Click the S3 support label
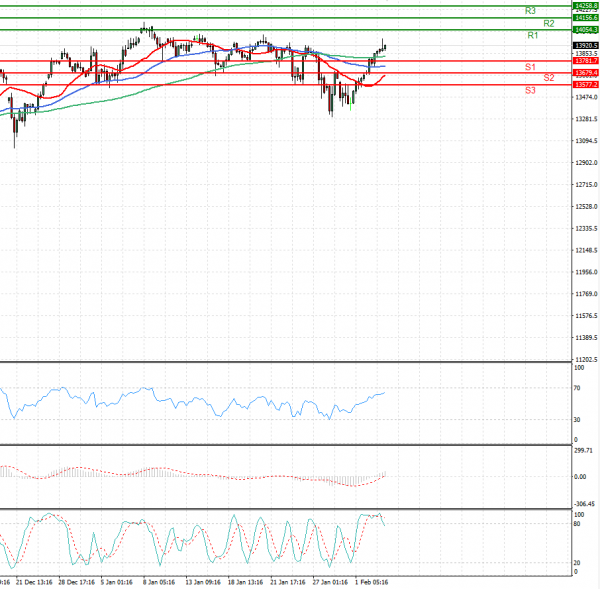600x589 pixels. click(530, 91)
